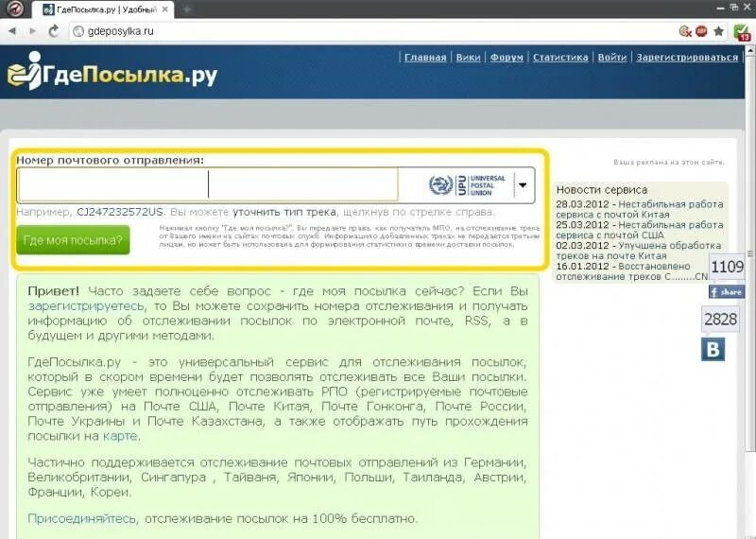756x539 pixels.
Task: Click news item dated 02.03.2012
Action: [x=639, y=251]
